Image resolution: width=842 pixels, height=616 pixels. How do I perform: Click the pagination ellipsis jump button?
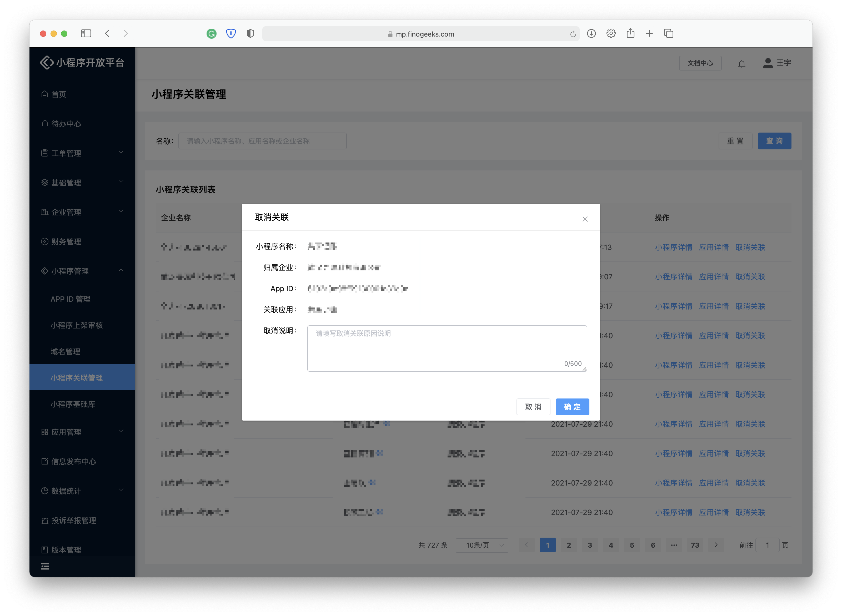[674, 545]
